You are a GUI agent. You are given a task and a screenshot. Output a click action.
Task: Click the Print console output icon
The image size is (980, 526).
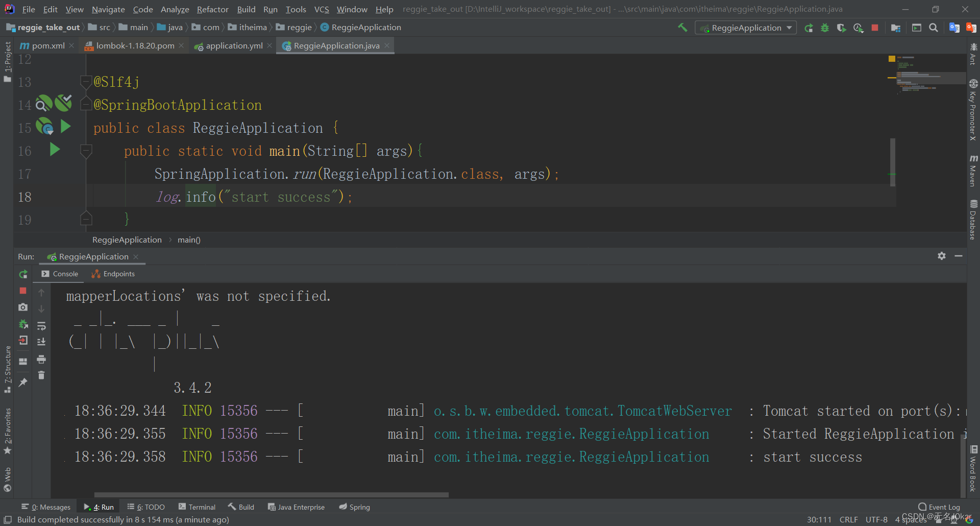coord(41,359)
